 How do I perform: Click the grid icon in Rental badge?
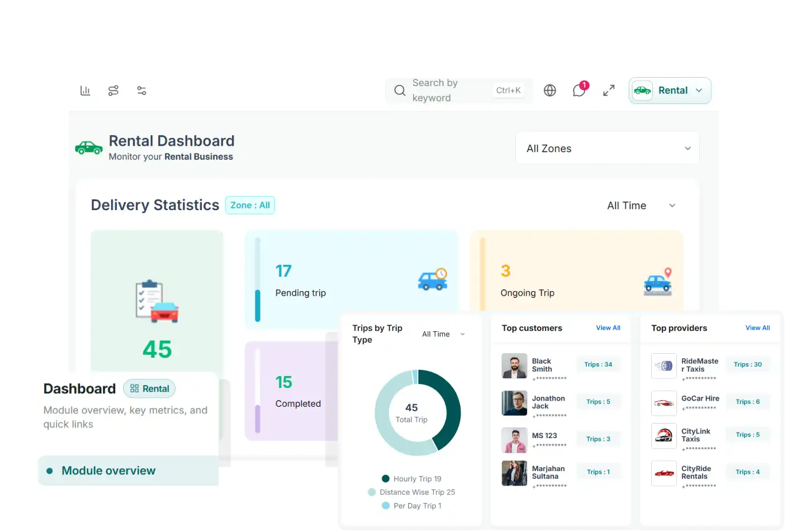[x=134, y=388]
